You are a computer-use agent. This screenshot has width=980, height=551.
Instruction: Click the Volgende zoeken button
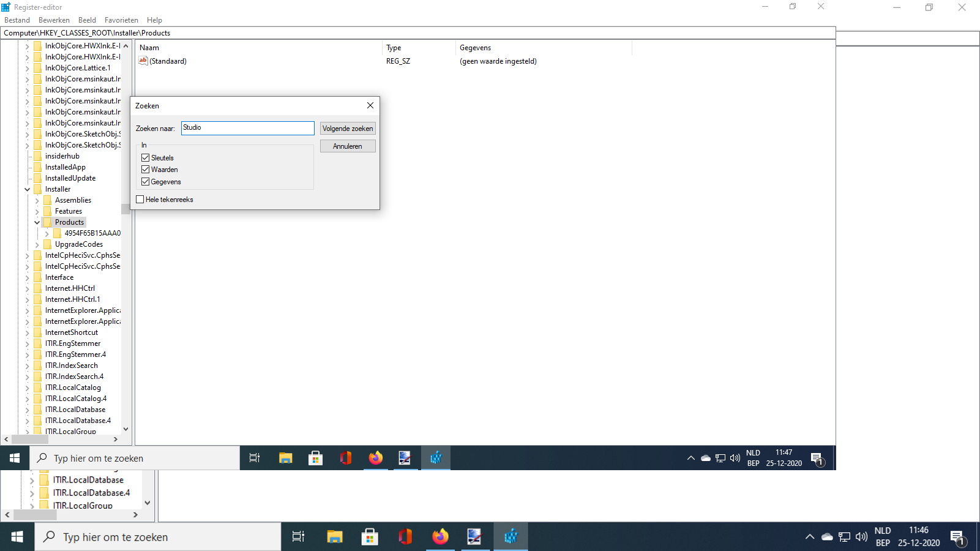(348, 129)
